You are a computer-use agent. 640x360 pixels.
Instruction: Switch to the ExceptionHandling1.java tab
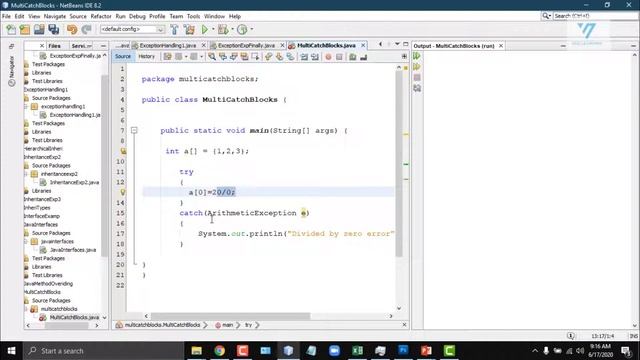click(x=168, y=45)
